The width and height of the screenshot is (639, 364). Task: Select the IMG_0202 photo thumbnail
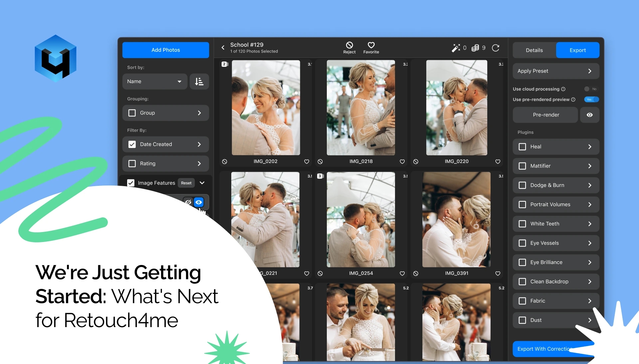click(x=266, y=108)
